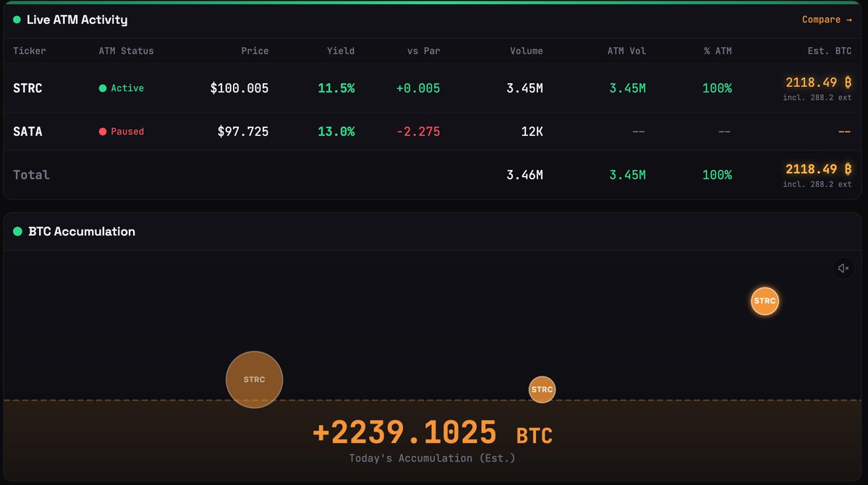Click the STRC row 3.45M Volume value

[524, 88]
